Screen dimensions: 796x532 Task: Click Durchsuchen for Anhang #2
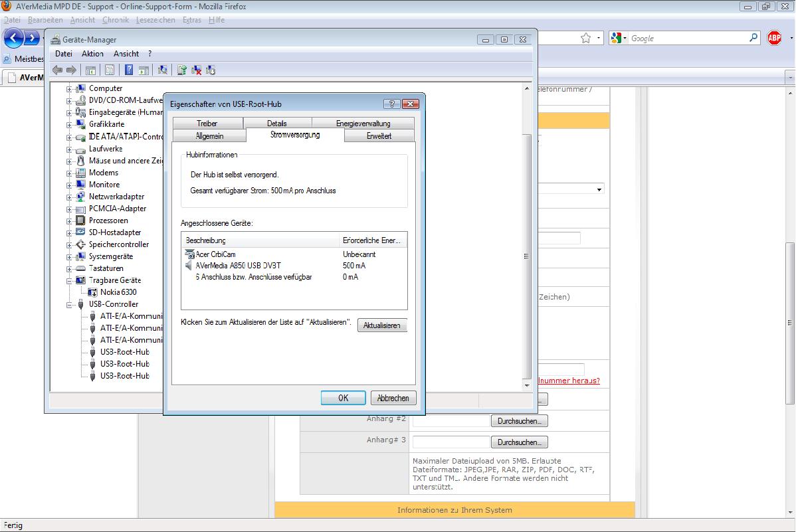click(x=520, y=421)
